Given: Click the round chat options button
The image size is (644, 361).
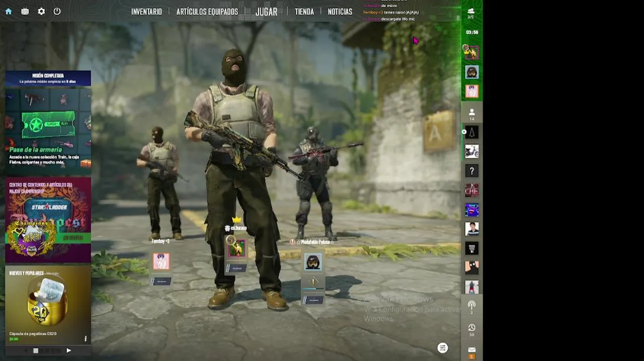Looking at the screenshot, I should tap(442, 348).
